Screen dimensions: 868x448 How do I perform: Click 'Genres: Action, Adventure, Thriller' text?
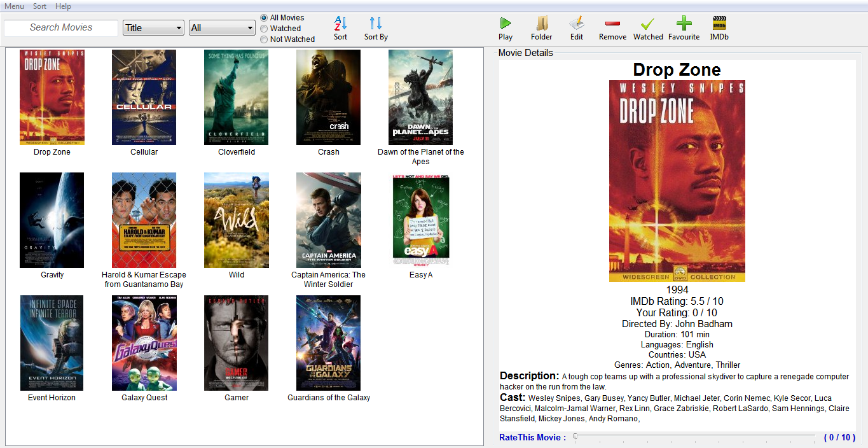tap(677, 365)
